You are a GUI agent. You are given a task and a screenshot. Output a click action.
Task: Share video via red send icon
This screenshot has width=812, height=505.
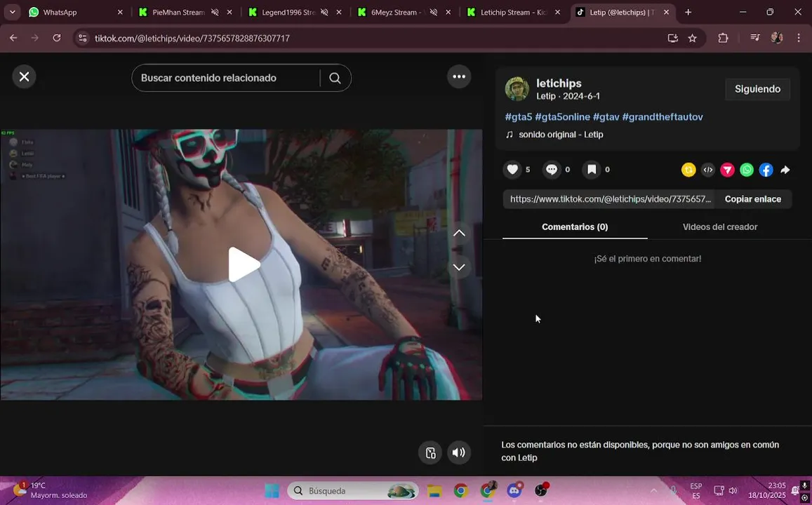point(727,170)
